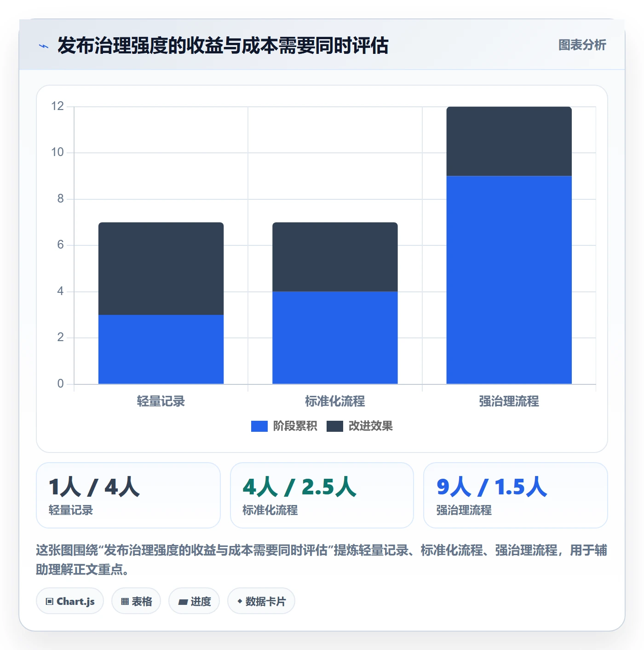The width and height of the screenshot is (644, 650).
Task: Click the 强治理流程 caption in third card
Action: click(x=464, y=510)
